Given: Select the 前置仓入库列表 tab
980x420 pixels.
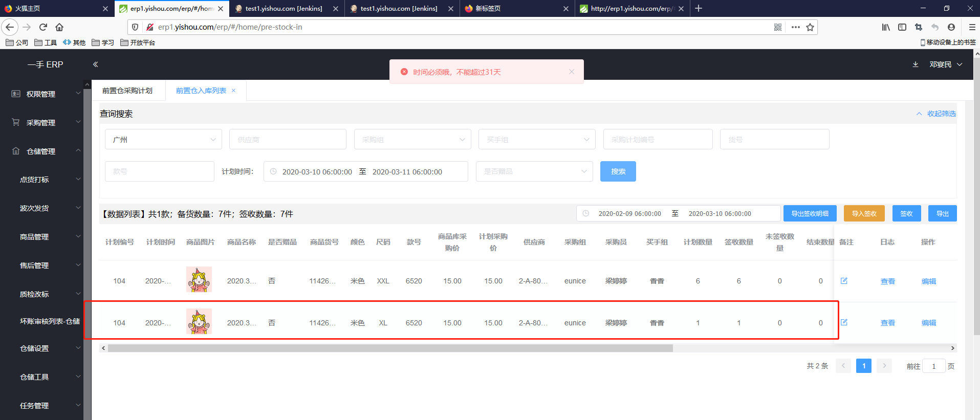Looking at the screenshot, I should point(201,91).
